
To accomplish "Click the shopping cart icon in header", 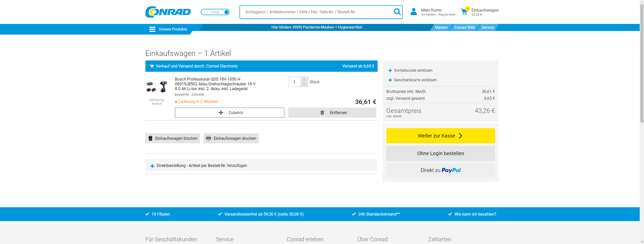I will (x=464, y=12).
